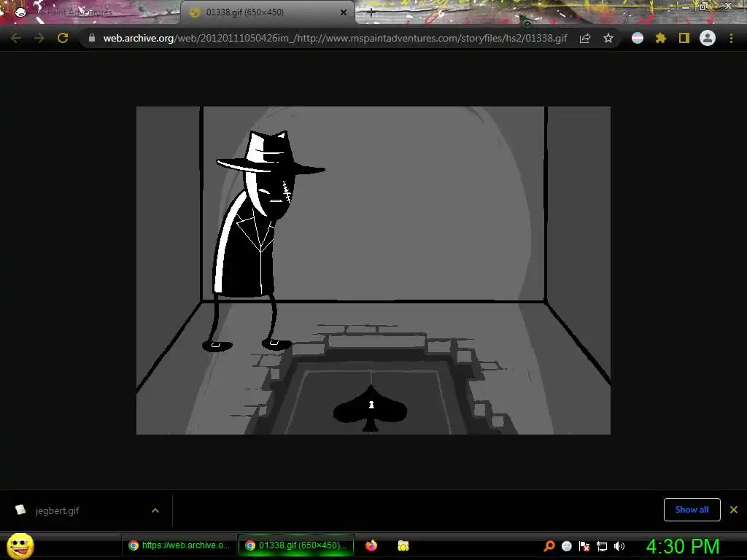747x560 pixels.
Task: Open the smiley face Start button
Action: [x=20, y=545]
